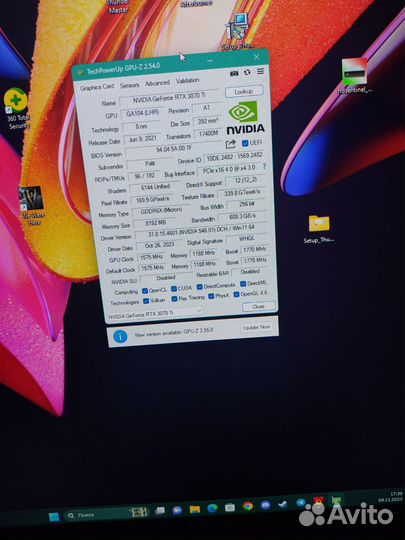The height and width of the screenshot is (540, 405).
Task: Click the Close button in GPU-Z
Action: [258, 306]
